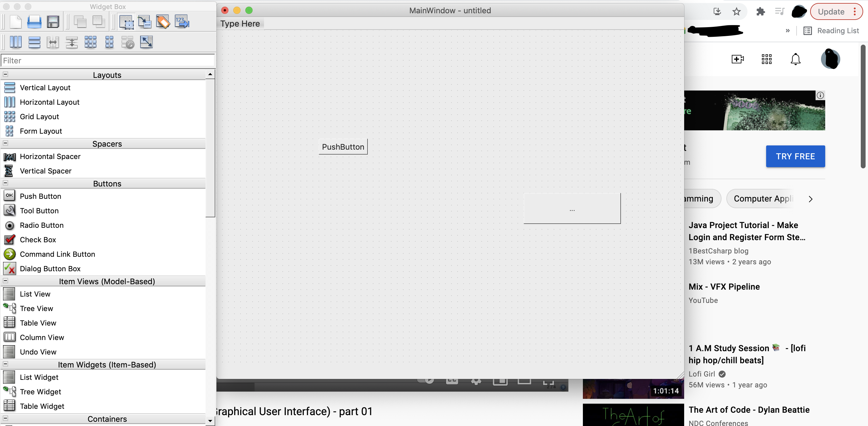868x426 pixels.
Task: Click the Type Here menu label
Action: [240, 23]
